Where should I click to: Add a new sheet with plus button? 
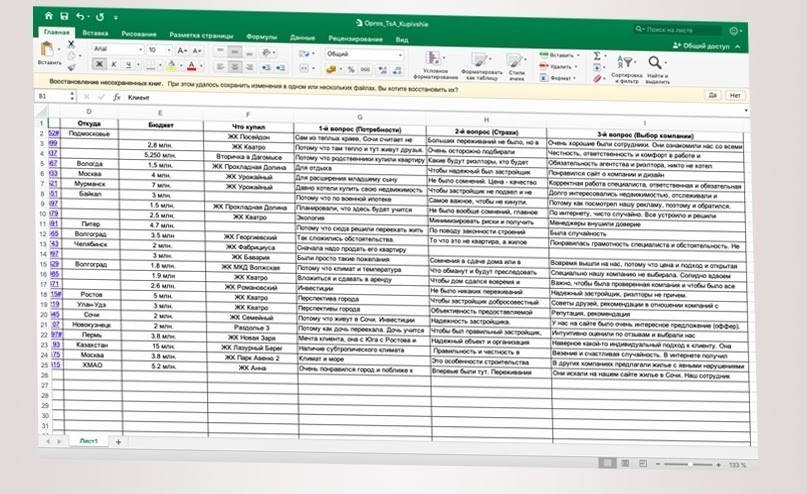click(118, 442)
